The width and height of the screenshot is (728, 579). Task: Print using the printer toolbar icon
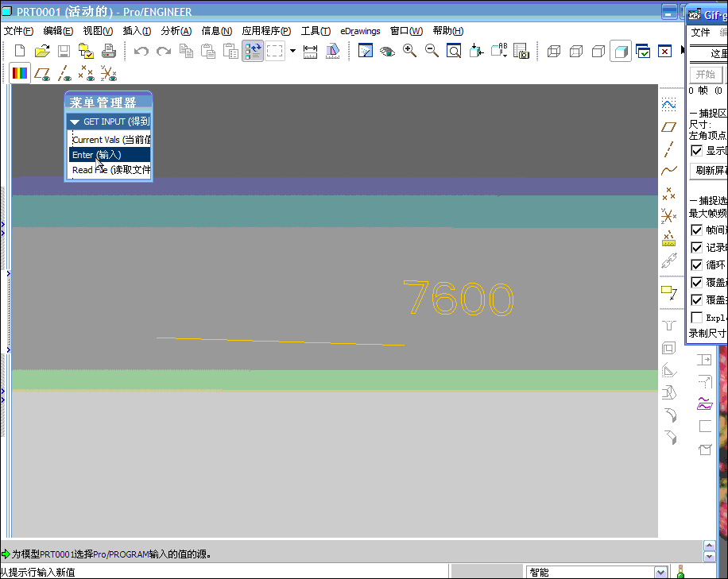click(109, 51)
